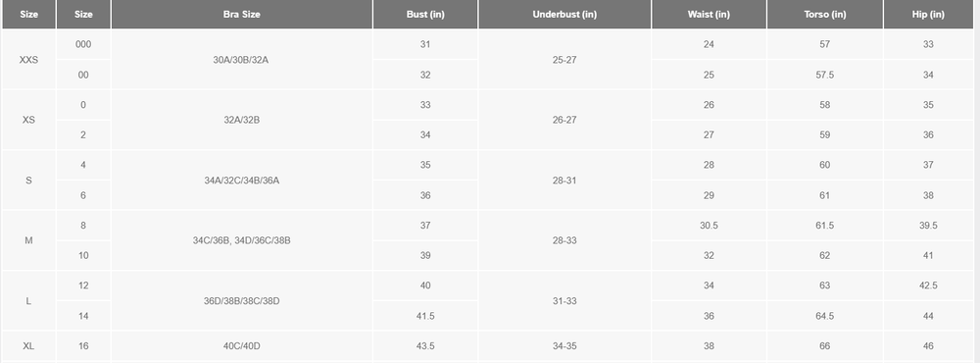Click the 34A/32C/34B/36A bra size cell

tap(241, 181)
